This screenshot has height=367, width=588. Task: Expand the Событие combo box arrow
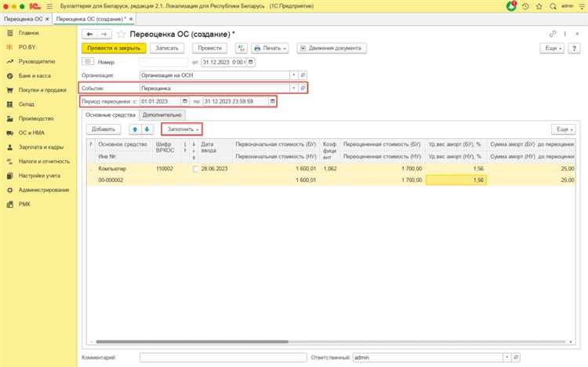[292, 88]
